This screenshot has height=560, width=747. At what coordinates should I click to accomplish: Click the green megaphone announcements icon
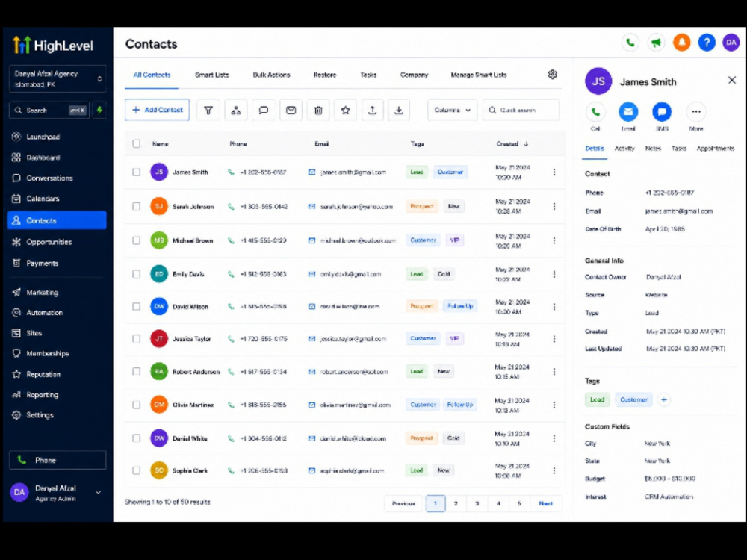656,43
